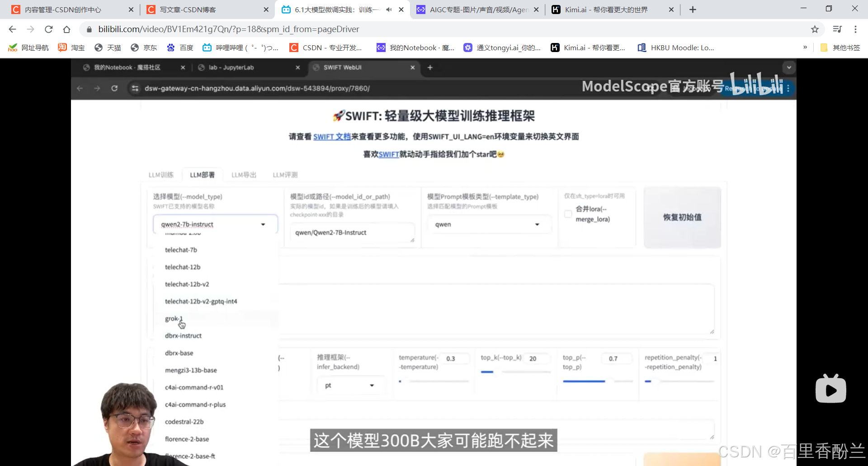Click the browser forward arrow

pyautogui.click(x=30, y=29)
